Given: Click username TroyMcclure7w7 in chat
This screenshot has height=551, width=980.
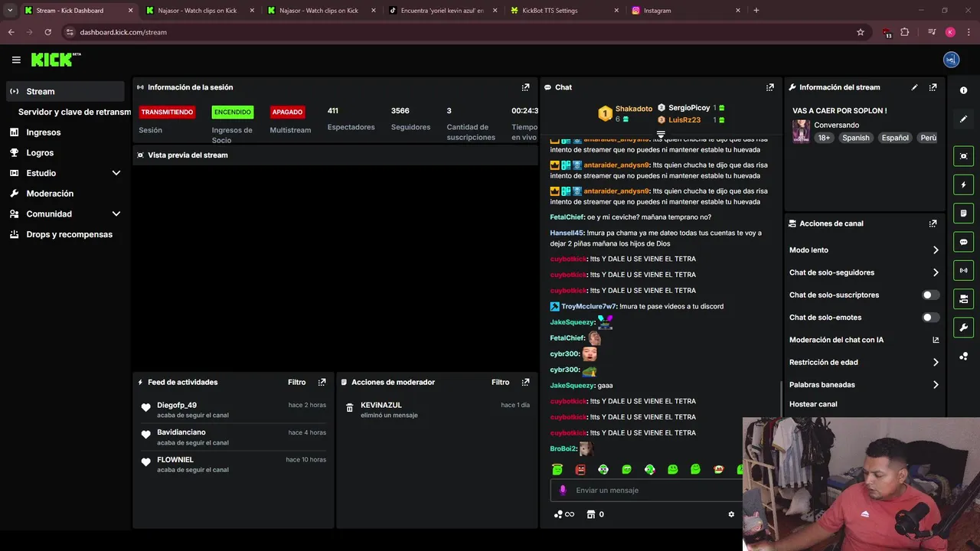Looking at the screenshot, I should click(589, 307).
